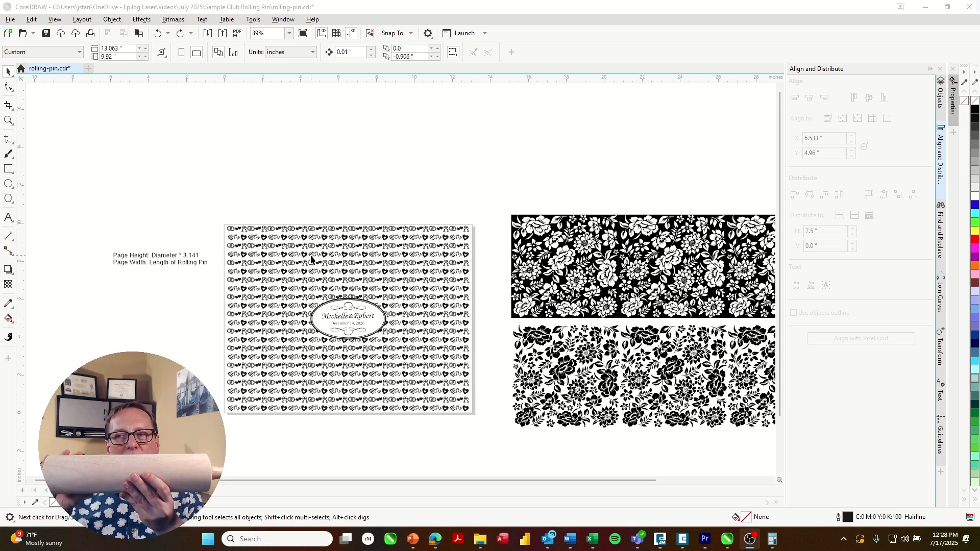The image size is (980, 551).
Task: Toggle Show Rulers button
Action: pyautogui.click(x=322, y=33)
